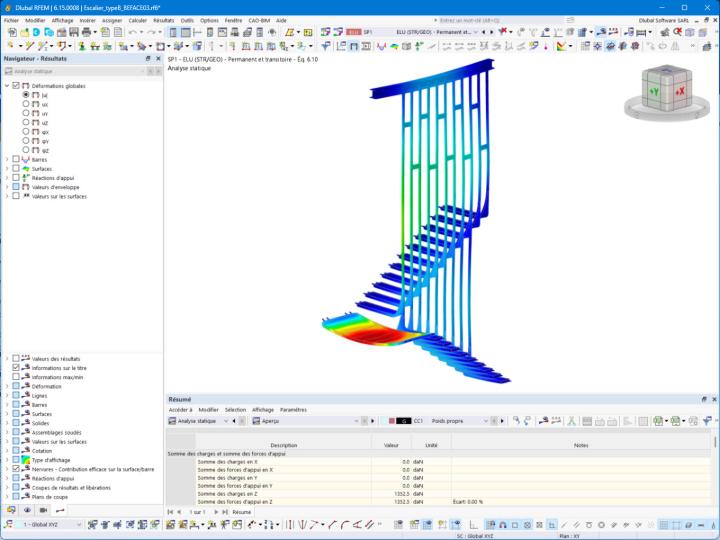Open the CAO-BIM menu
Screen dimensions: 720x540
(x=259, y=21)
